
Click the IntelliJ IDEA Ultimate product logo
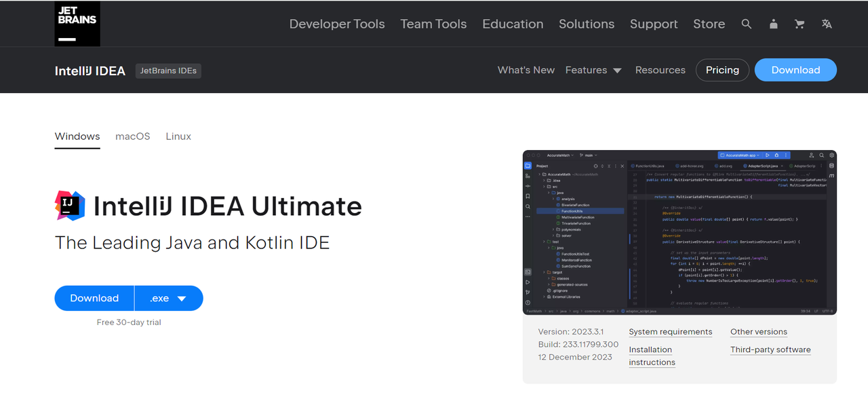pos(70,206)
